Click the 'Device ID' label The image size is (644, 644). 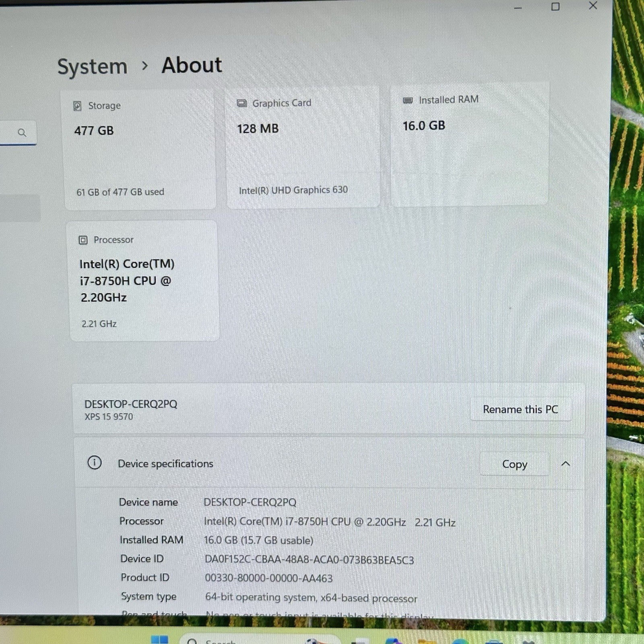pos(142,559)
